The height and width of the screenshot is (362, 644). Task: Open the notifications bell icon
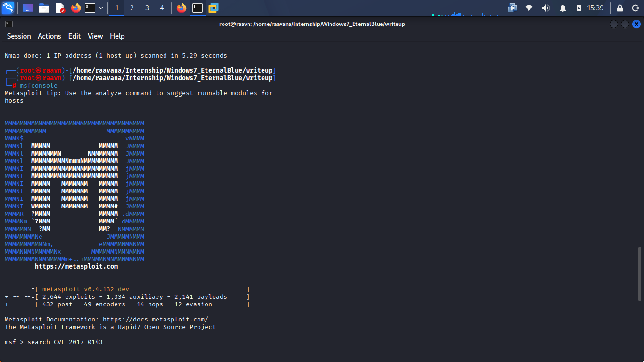tap(563, 8)
